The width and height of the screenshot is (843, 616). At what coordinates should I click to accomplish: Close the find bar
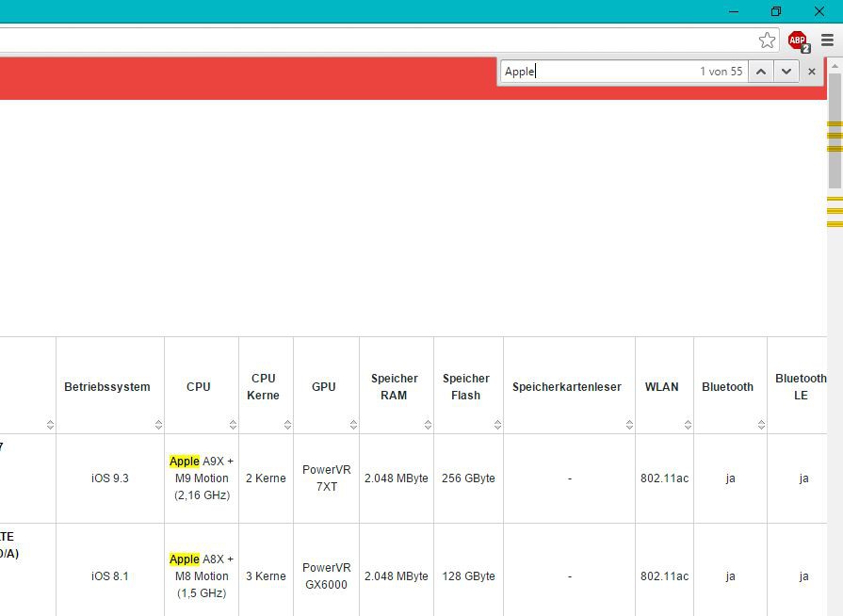[x=812, y=72]
